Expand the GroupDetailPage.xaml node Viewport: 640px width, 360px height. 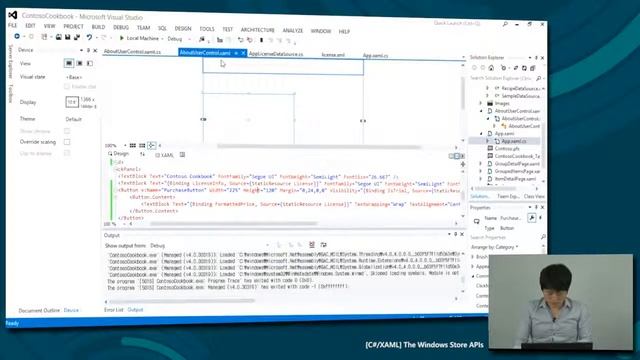click(x=481, y=164)
